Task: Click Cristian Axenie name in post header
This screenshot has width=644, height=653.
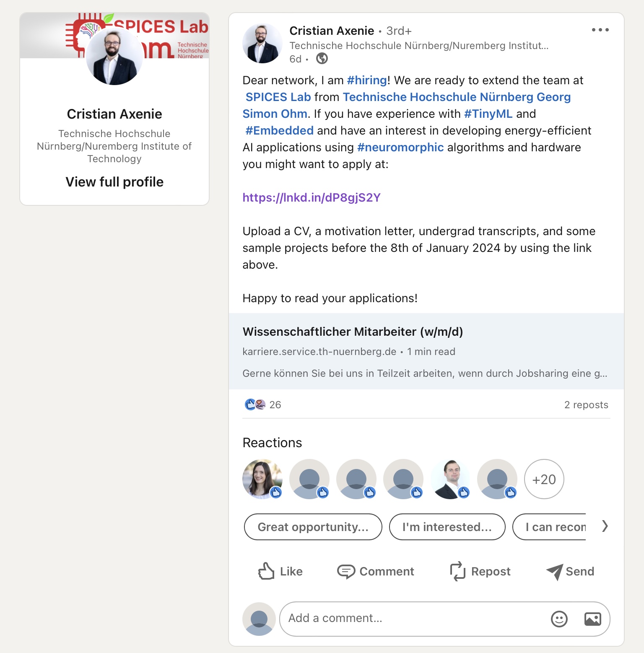Action: 332,31
